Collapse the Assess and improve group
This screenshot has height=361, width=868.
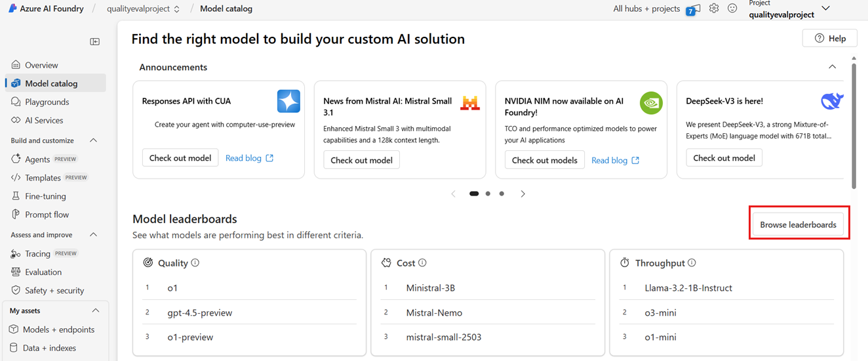tap(93, 235)
